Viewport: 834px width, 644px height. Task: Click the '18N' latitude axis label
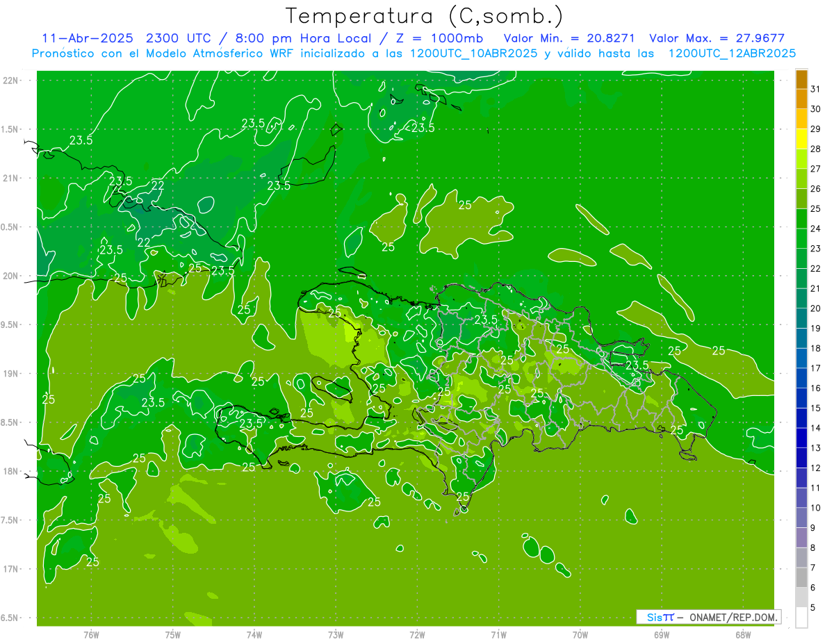pos(10,471)
